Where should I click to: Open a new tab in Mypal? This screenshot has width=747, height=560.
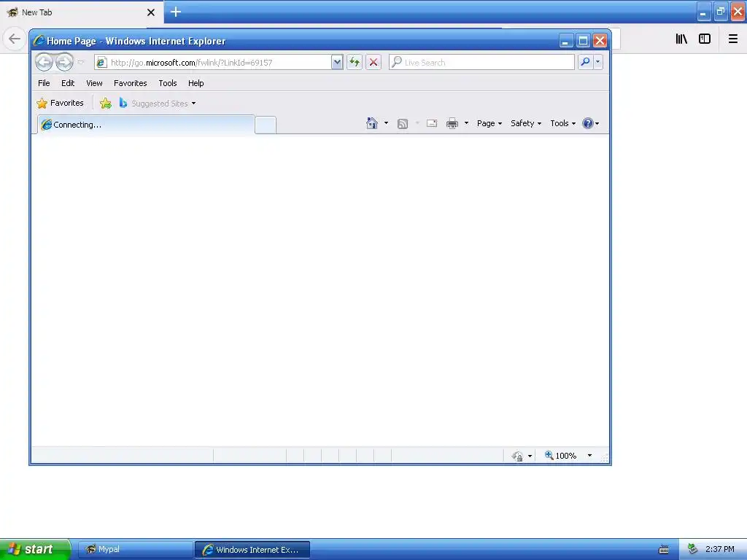tap(176, 12)
